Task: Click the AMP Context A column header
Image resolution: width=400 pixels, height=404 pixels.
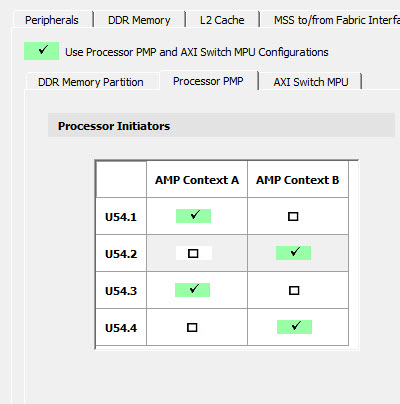Action: pyautogui.click(x=197, y=180)
